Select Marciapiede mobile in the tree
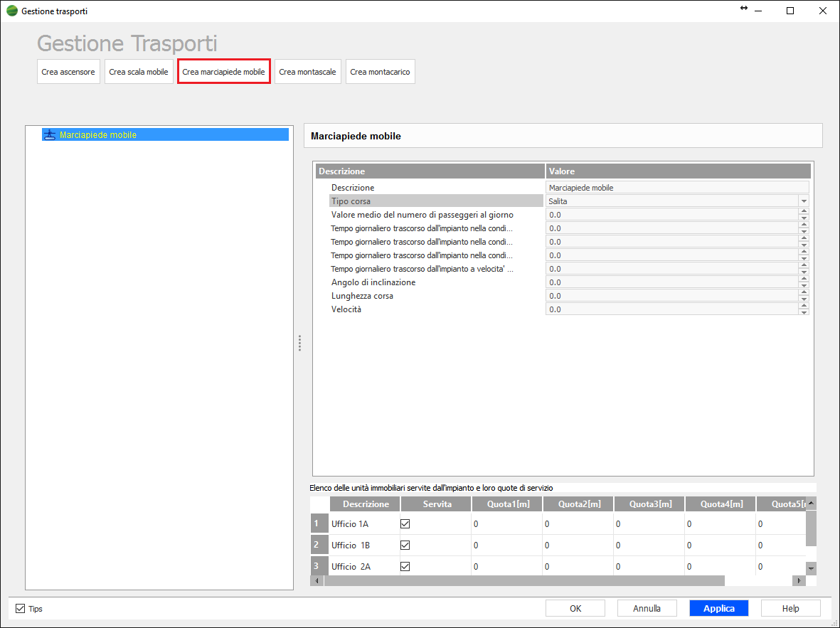This screenshot has width=840, height=628. 98,134
